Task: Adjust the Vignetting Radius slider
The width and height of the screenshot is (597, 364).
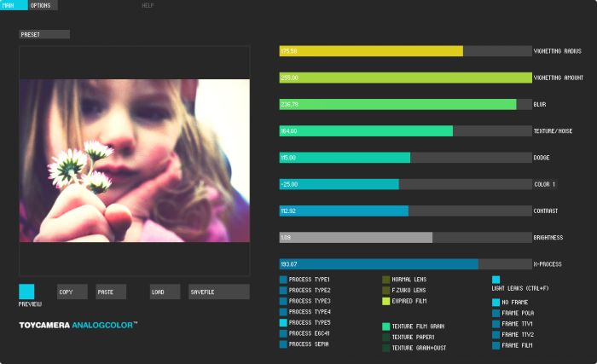Action: (x=405, y=51)
